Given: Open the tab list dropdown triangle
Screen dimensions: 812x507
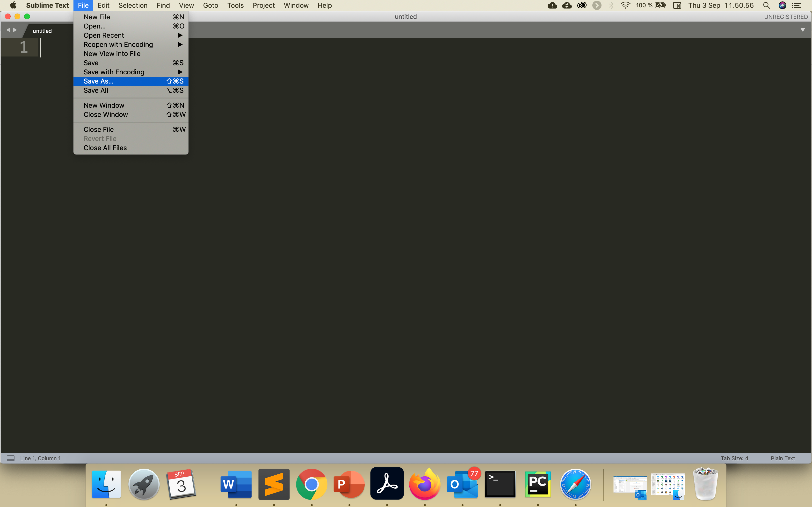Looking at the screenshot, I should coord(803,30).
